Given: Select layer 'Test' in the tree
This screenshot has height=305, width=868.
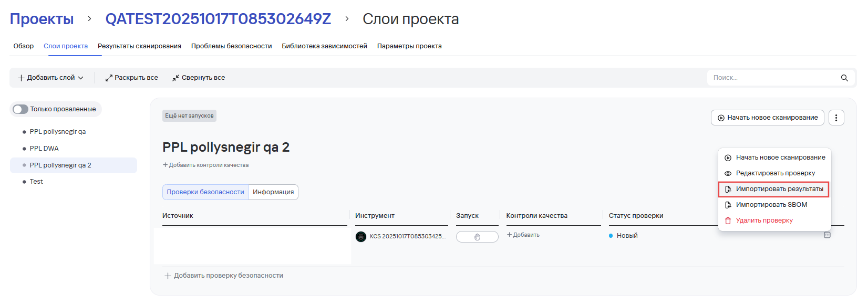Looking at the screenshot, I should tap(36, 182).
